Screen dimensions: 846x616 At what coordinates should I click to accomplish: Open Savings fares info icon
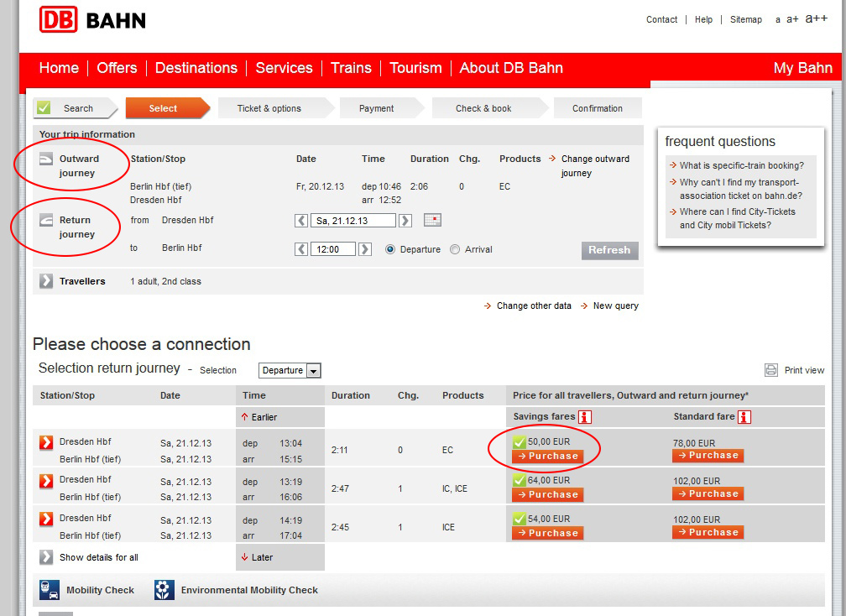[585, 417]
